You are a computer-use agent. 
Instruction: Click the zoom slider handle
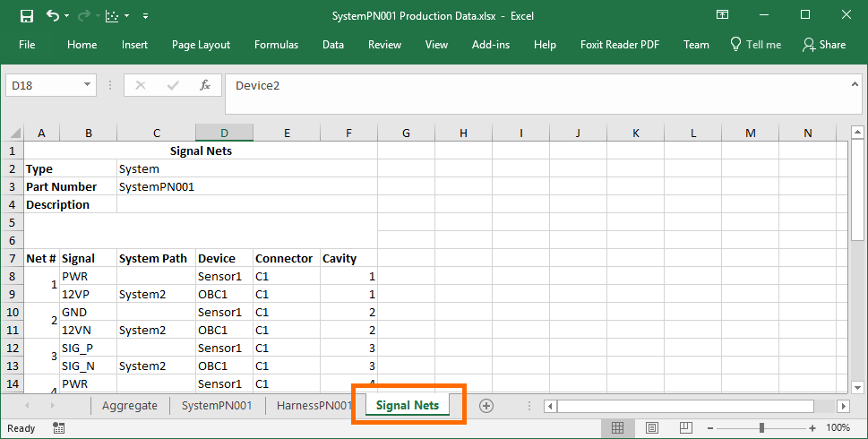pyautogui.click(x=761, y=428)
